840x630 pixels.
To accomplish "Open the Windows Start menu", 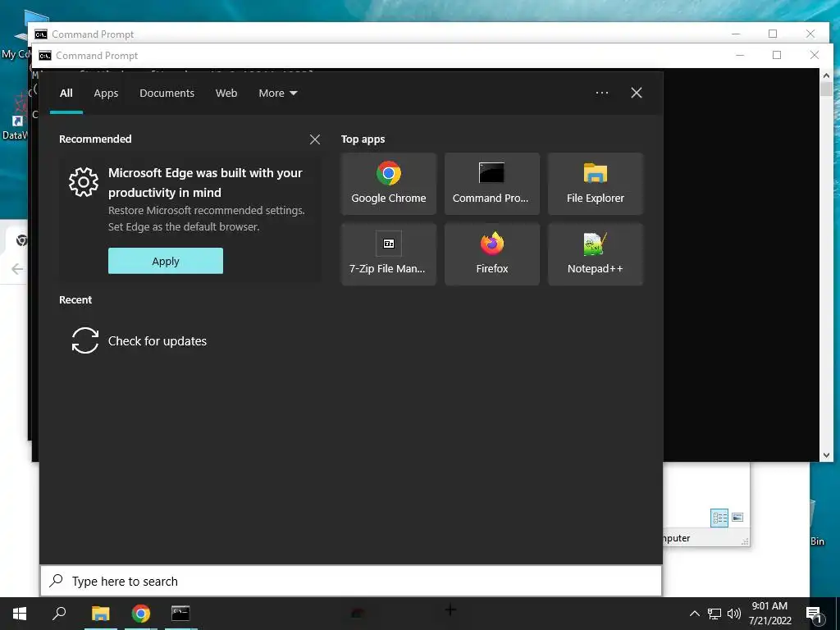I will 20,614.
